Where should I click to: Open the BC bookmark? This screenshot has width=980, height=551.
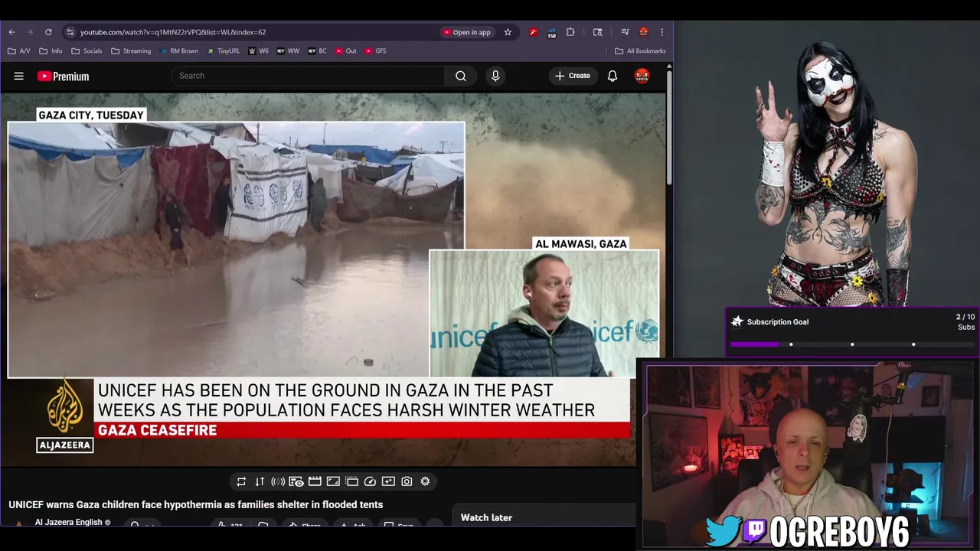coord(317,51)
